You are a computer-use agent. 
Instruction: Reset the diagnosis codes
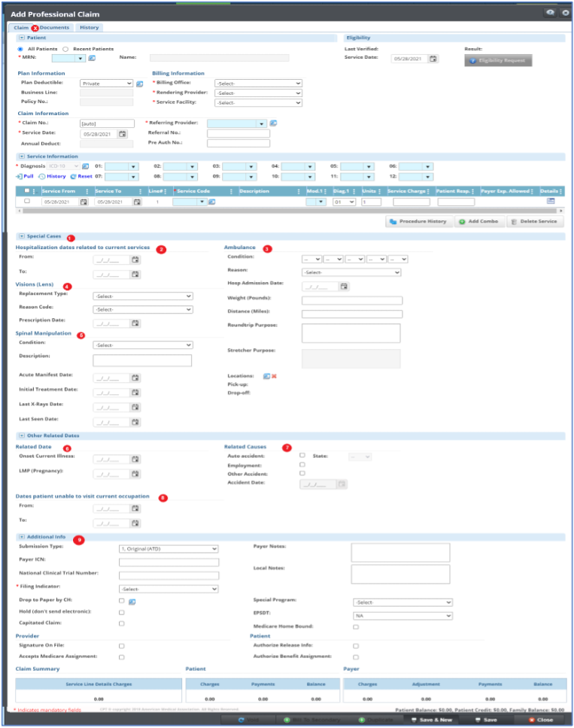click(x=81, y=176)
